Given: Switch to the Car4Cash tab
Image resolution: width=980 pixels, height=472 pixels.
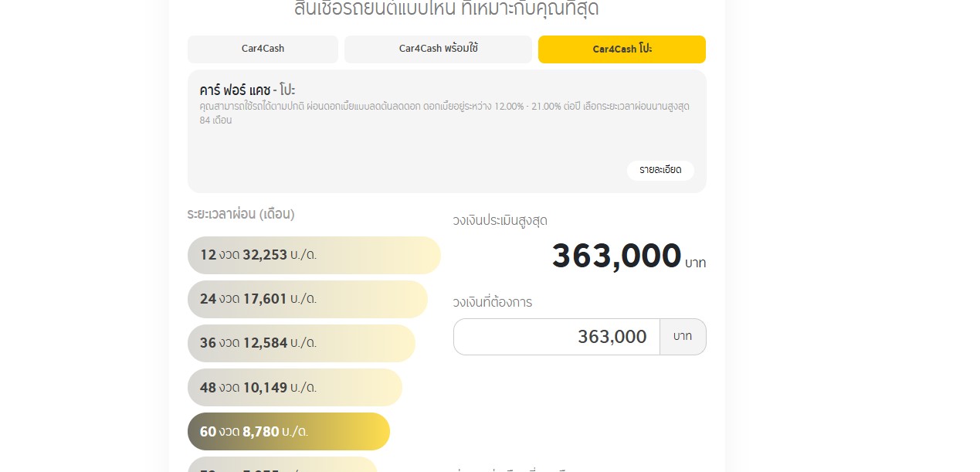Looking at the screenshot, I should (x=263, y=49).
